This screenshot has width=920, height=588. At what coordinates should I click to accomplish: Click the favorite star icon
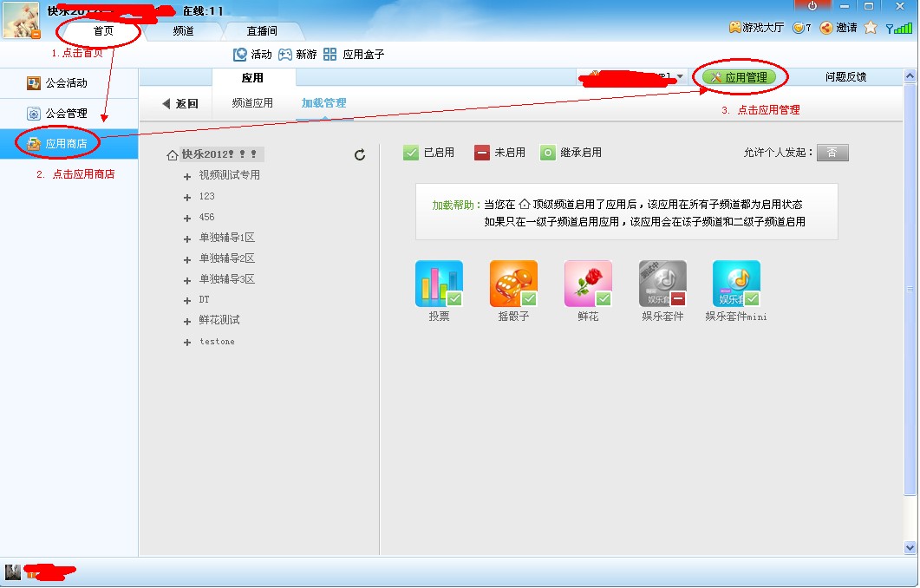pyautogui.click(x=871, y=28)
